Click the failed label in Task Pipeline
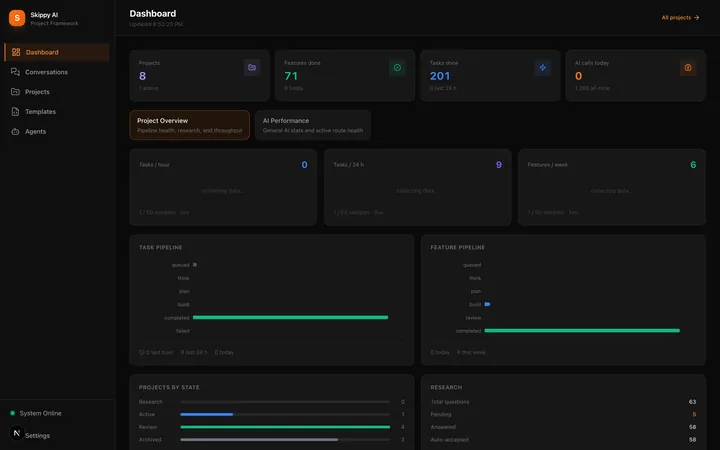720x450 pixels. point(183,331)
